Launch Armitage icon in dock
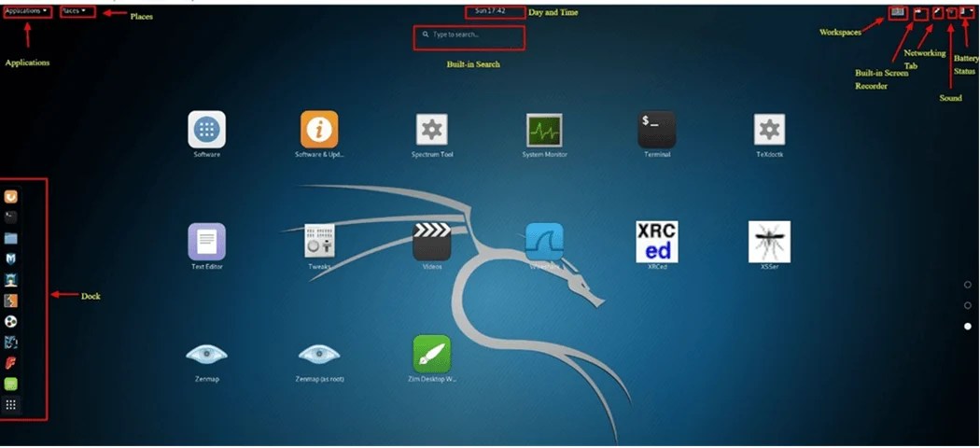Screen dimensions: 980x448 [x=10, y=280]
